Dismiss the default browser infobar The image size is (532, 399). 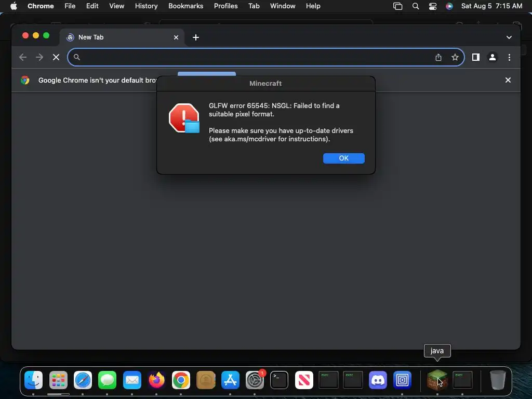508,80
